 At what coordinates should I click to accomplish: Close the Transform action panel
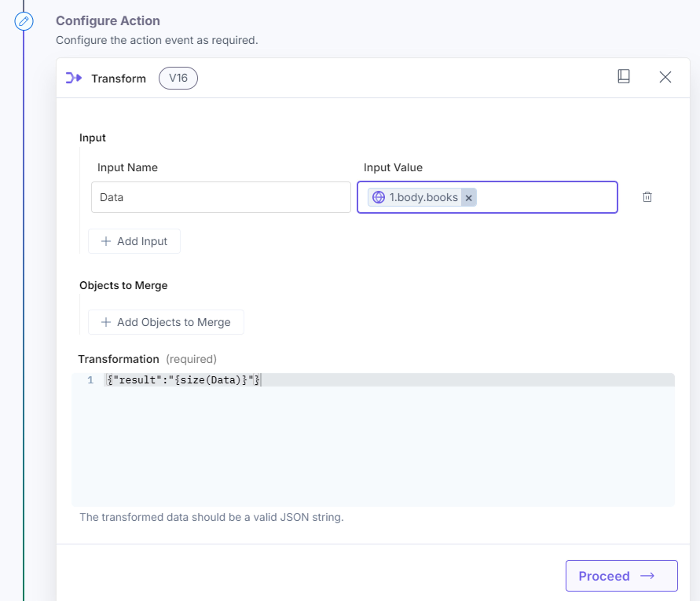tap(665, 77)
